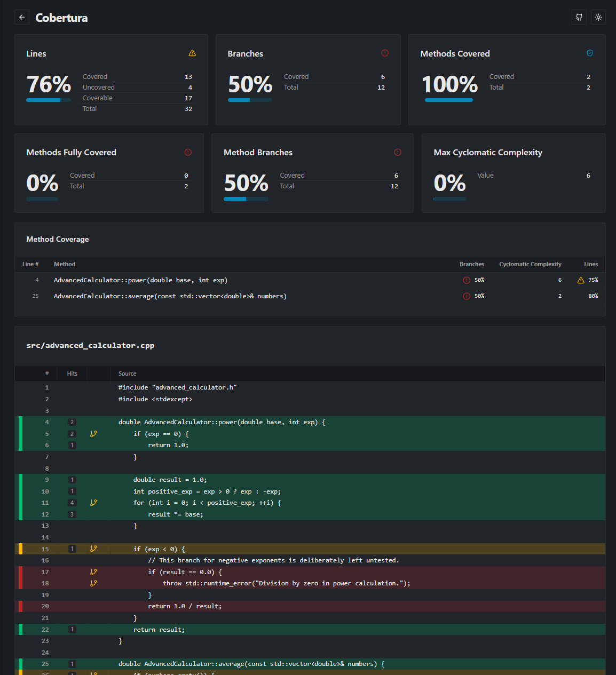Click the hit count badge on line 11
This screenshot has width=616, height=675.
tap(72, 503)
